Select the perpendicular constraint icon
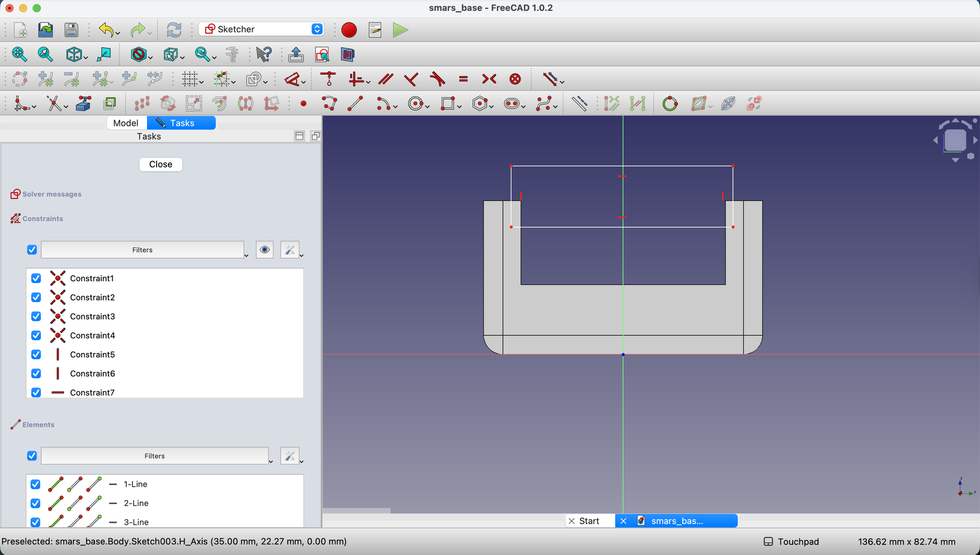This screenshot has height=555, width=980. pos(411,79)
